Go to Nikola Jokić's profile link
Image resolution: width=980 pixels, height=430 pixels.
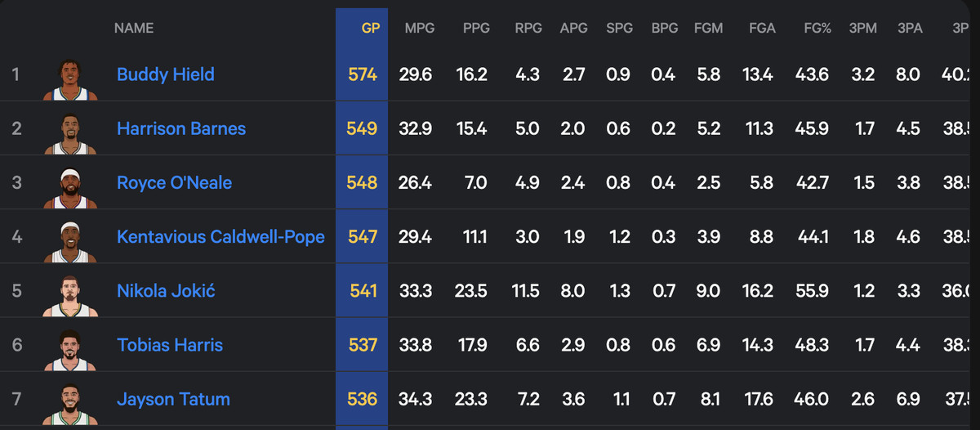166,291
